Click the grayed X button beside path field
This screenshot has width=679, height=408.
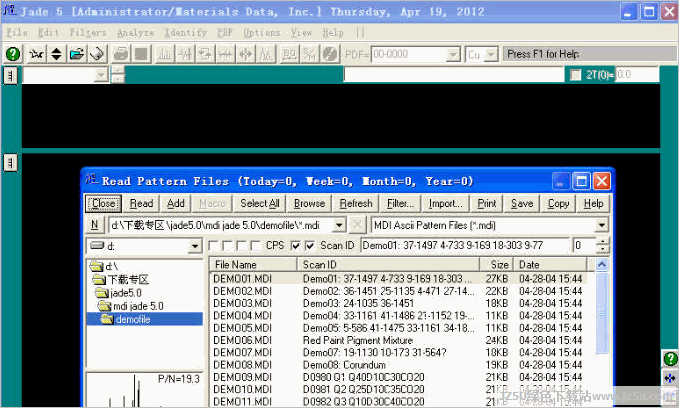click(x=357, y=224)
